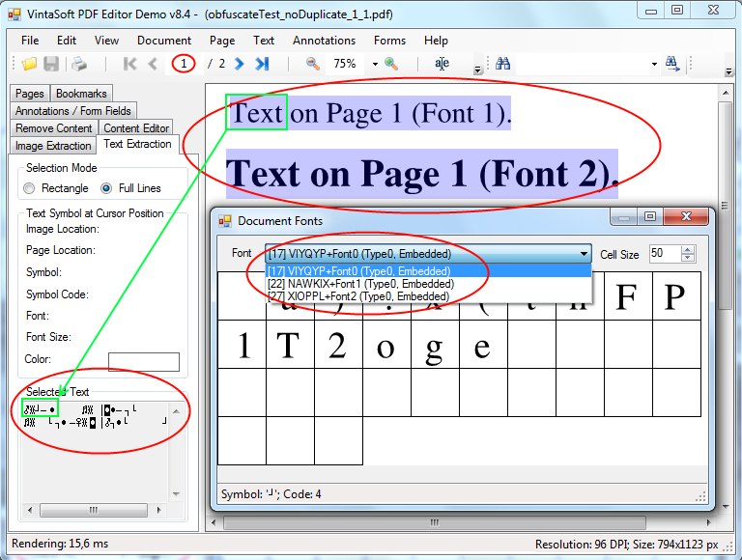
Task: Click the document view horizontal scrollbar thumb
Action: [435, 522]
